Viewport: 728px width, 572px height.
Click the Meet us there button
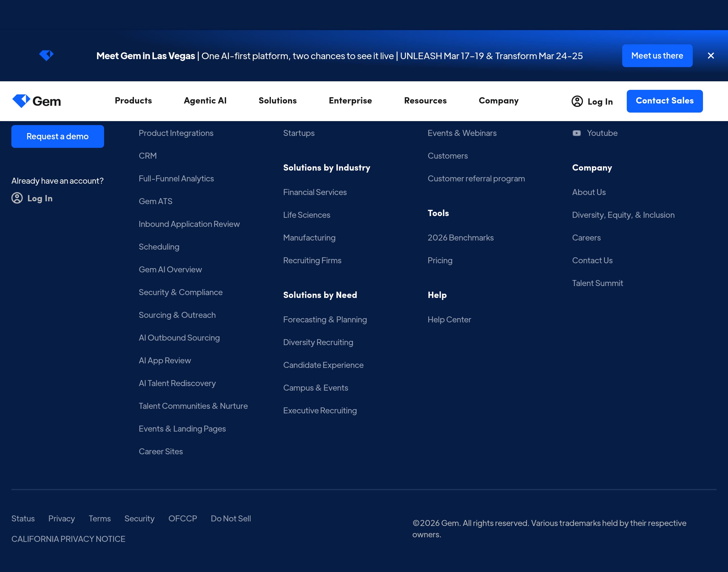pyautogui.click(x=657, y=56)
